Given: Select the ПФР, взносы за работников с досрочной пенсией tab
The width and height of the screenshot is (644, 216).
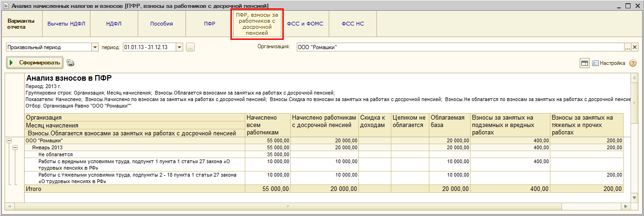Looking at the screenshot, I should [257, 24].
